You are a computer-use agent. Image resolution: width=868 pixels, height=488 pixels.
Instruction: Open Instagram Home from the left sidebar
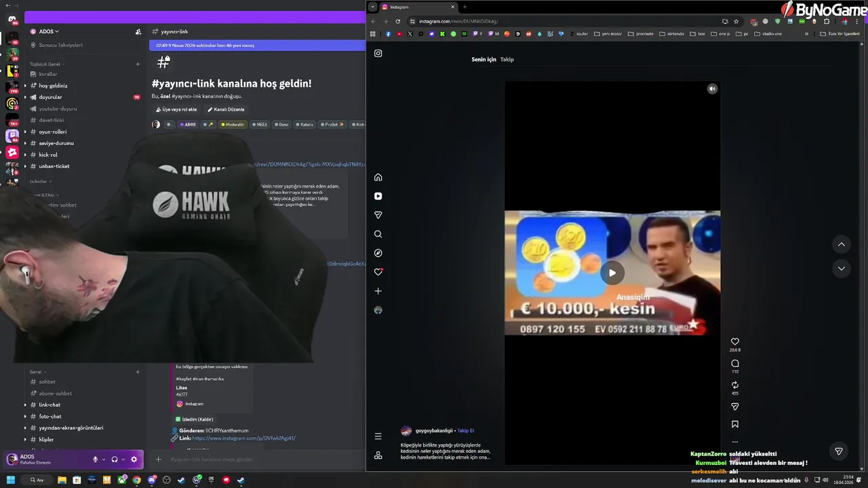point(378,178)
